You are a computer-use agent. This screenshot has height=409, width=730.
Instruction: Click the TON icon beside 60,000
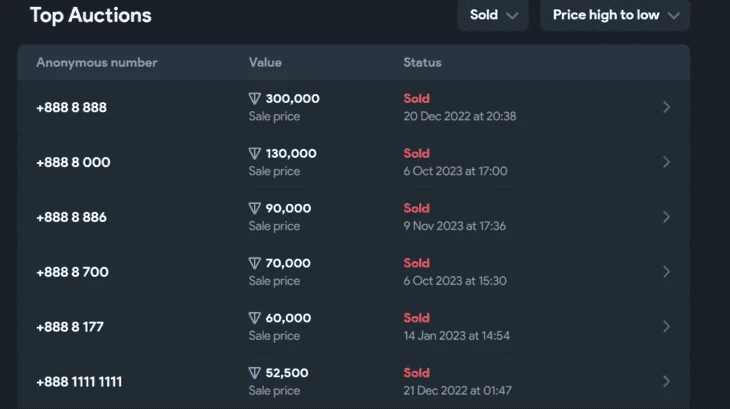(254, 318)
